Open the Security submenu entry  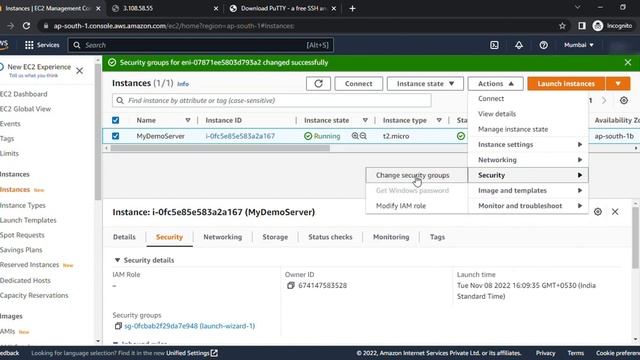coord(528,175)
